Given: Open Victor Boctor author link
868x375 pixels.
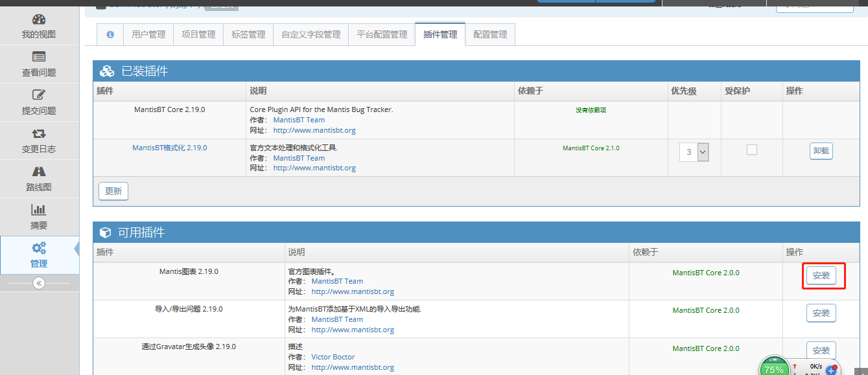Looking at the screenshot, I should [333, 357].
